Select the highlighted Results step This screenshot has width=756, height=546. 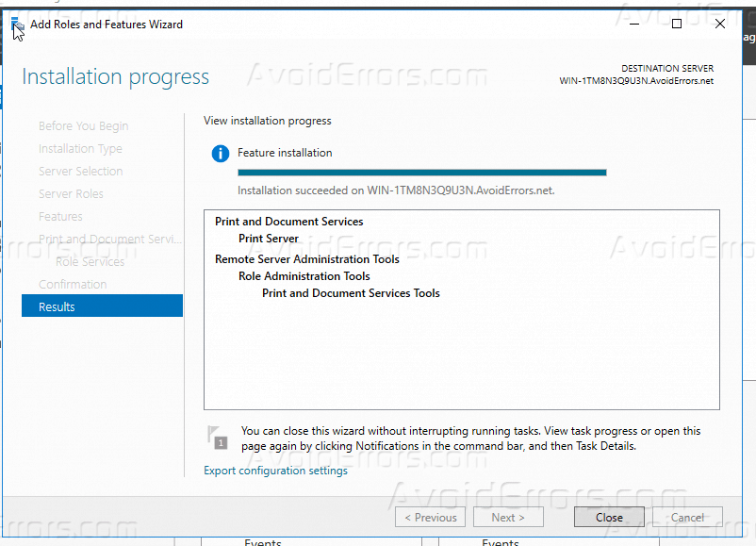(58, 306)
